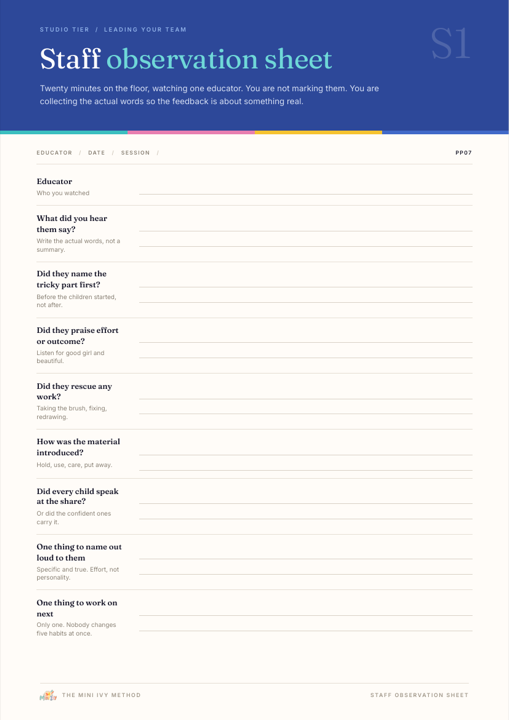Screen dimensions: 509x720
Task: Click the line beside "One thing to name out loud to them"
Action: point(305,559)
